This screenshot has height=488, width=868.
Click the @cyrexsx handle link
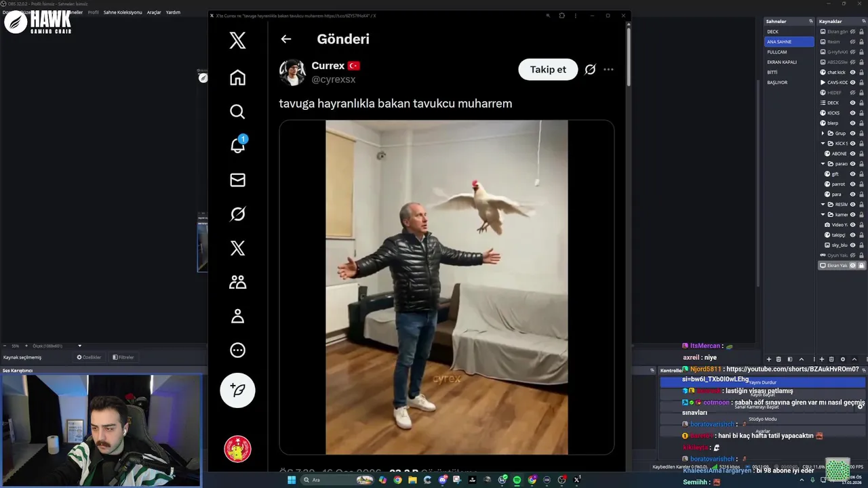334,79
